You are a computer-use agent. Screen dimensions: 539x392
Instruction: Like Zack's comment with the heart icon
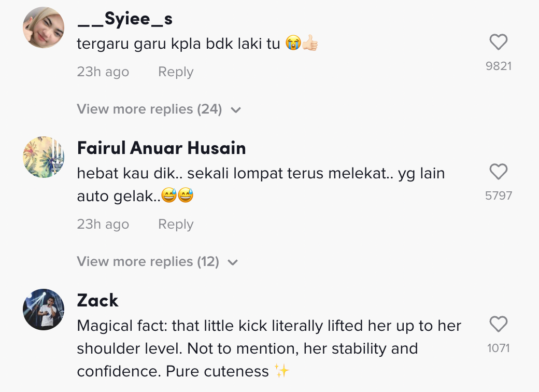(x=498, y=325)
